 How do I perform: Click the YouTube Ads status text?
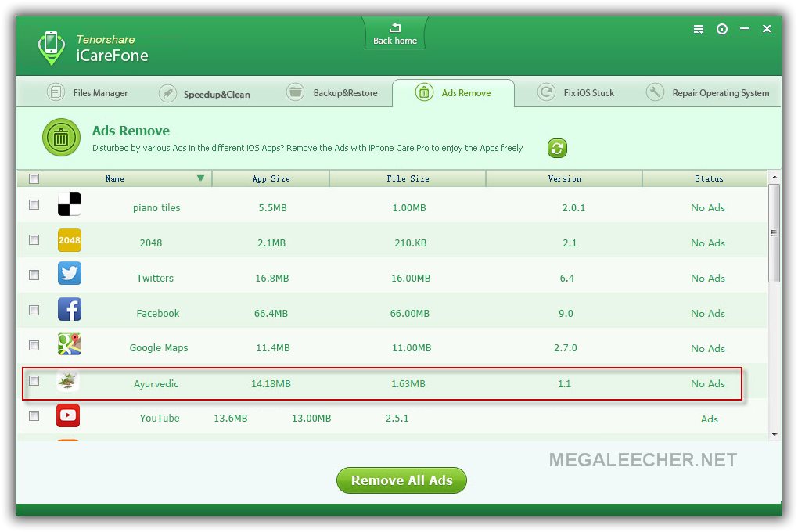pyautogui.click(x=709, y=419)
